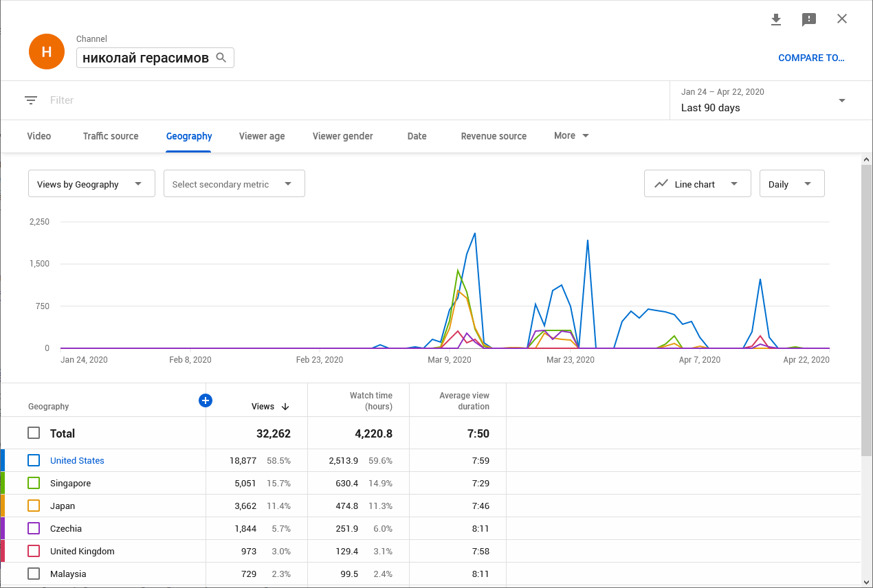
Task: Open the Select secondary metric dropdown
Action: tap(234, 183)
